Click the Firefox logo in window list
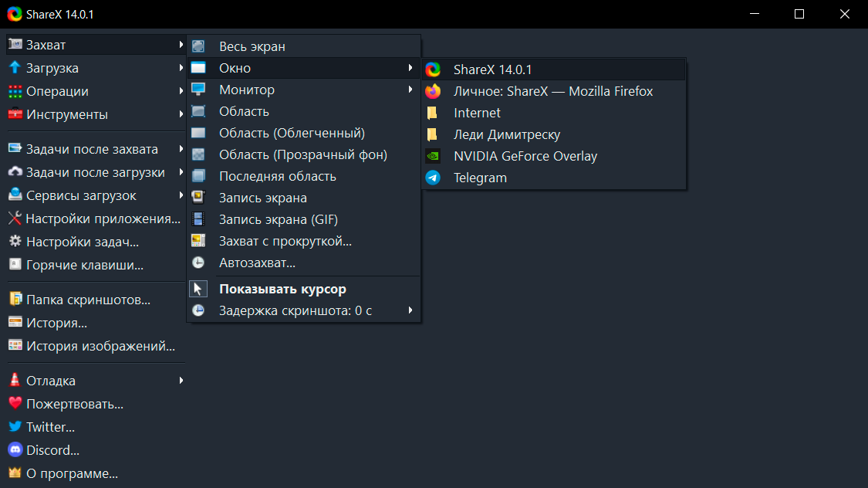 433,91
